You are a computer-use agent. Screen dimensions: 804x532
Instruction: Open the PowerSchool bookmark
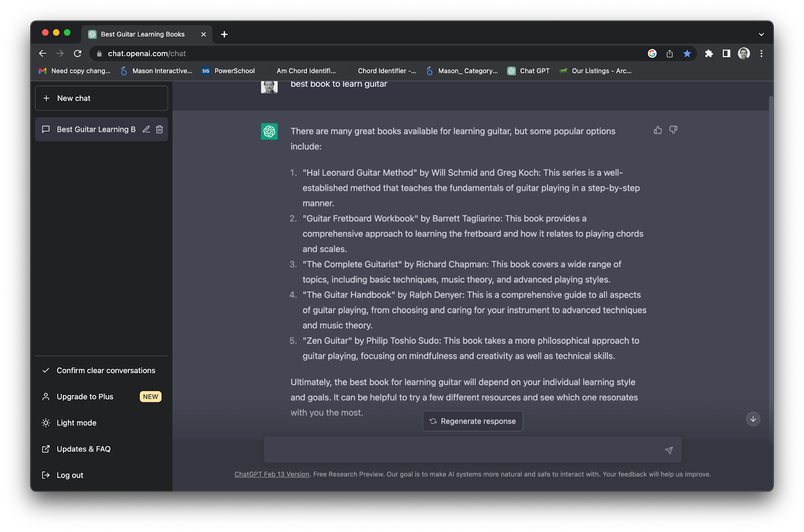click(x=229, y=71)
